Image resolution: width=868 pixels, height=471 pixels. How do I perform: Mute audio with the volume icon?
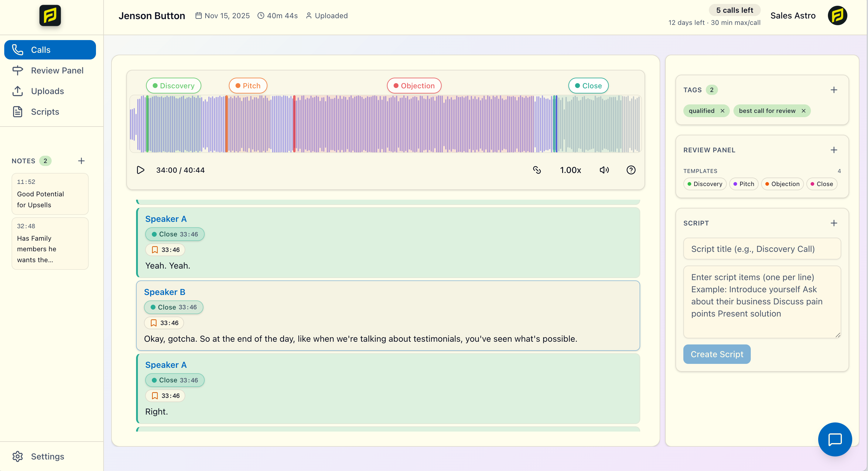(x=604, y=170)
